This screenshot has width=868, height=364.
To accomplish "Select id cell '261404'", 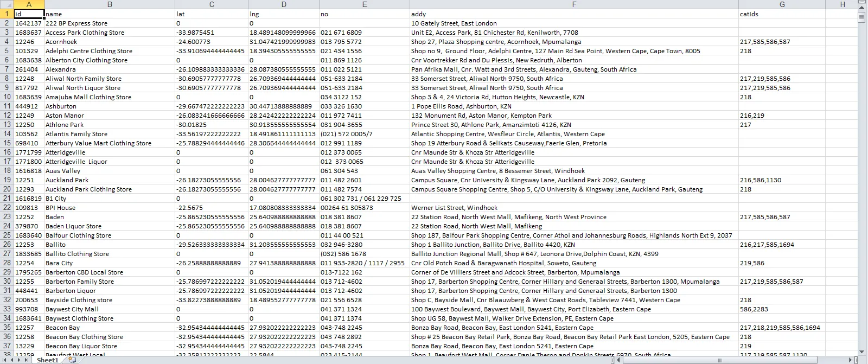I will [x=29, y=69].
